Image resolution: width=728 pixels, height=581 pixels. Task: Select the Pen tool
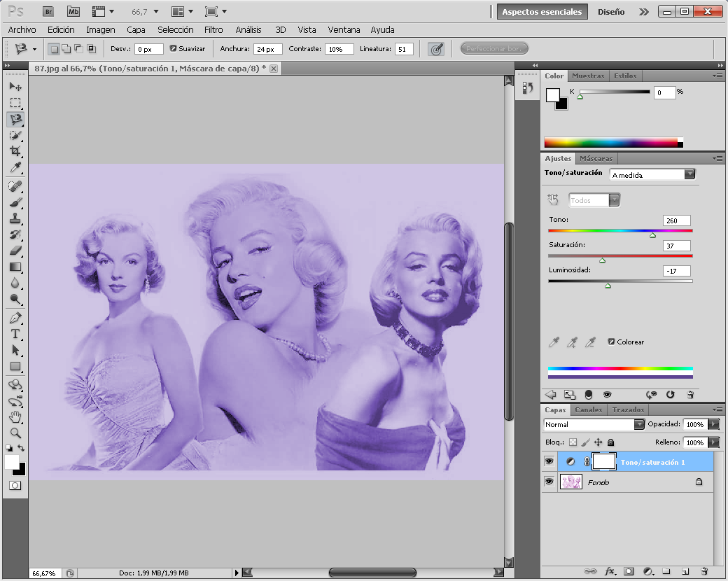coord(15,318)
